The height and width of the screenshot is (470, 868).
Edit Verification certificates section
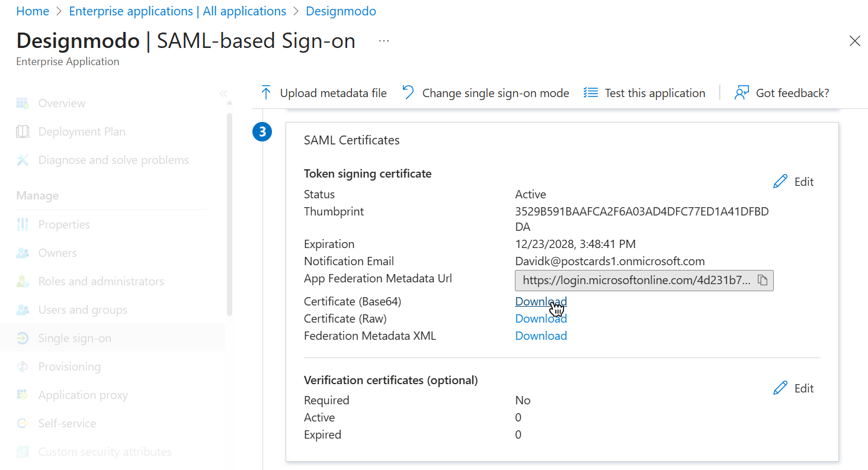click(794, 388)
